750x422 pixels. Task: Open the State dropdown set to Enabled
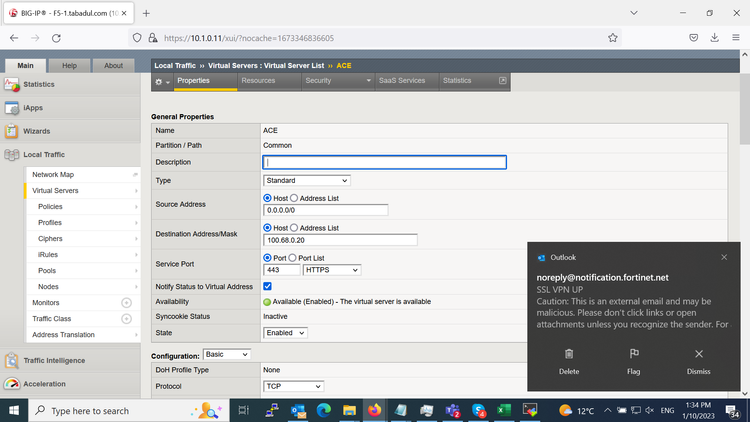285,332
